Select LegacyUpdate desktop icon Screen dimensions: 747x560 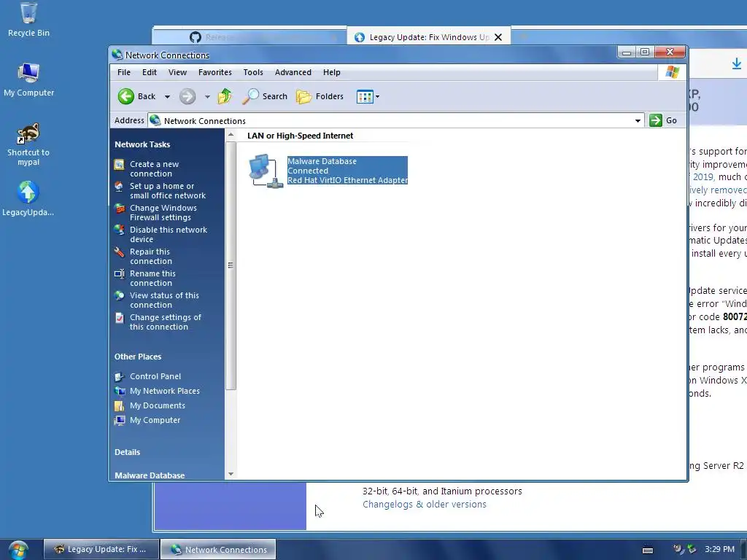coord(28,199)
